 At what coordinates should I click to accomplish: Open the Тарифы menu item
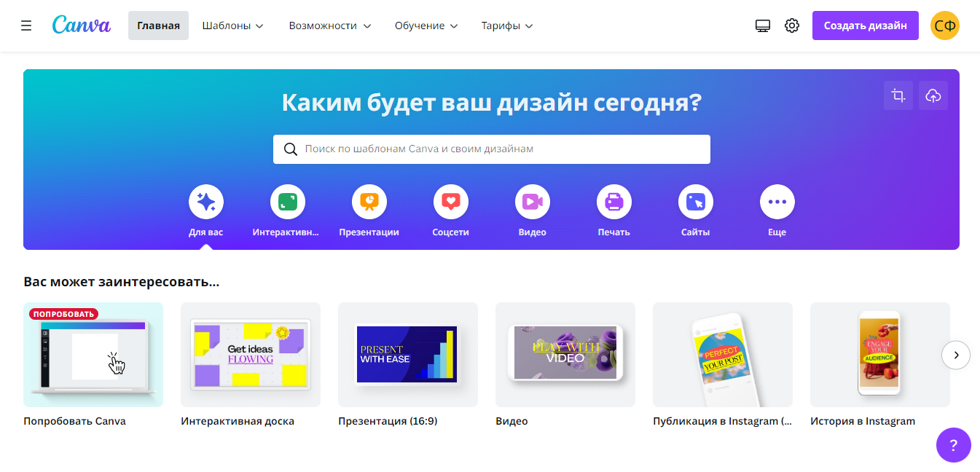pos(507,25)
